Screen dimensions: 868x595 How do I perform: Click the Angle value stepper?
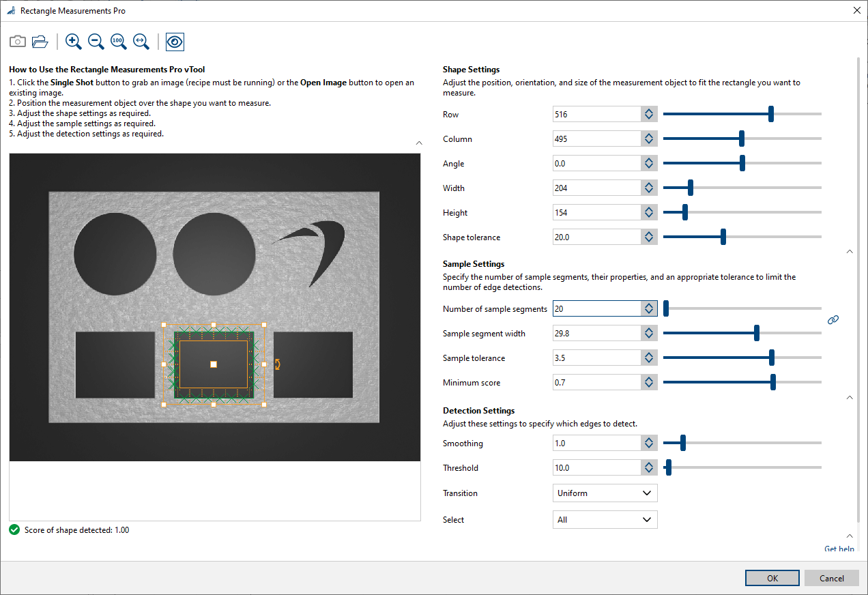[649, 164]
